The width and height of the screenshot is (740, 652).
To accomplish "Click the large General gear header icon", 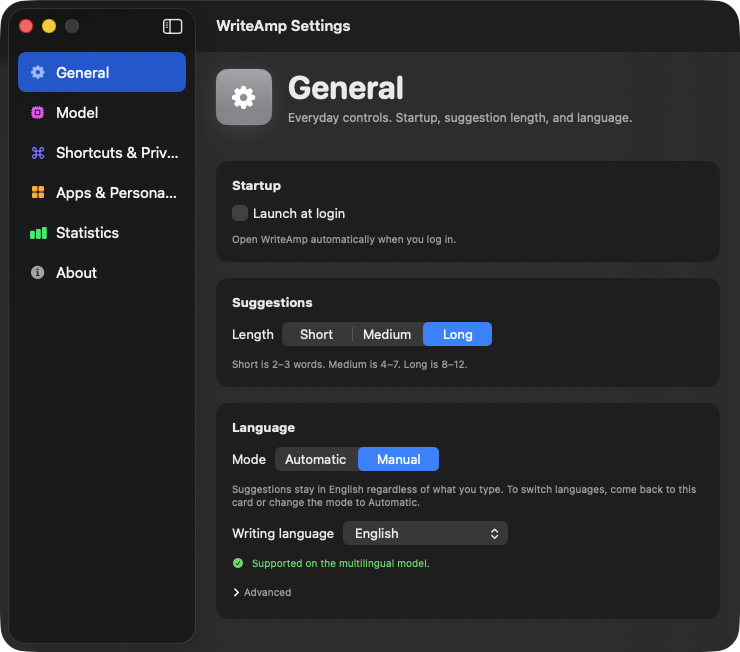I will [244, 97].
